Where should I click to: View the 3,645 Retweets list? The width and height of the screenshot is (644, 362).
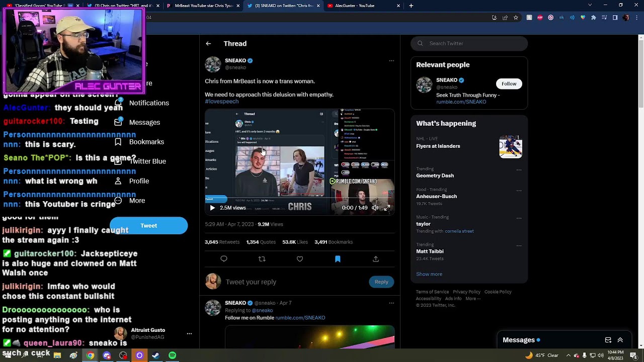point(222,242)
